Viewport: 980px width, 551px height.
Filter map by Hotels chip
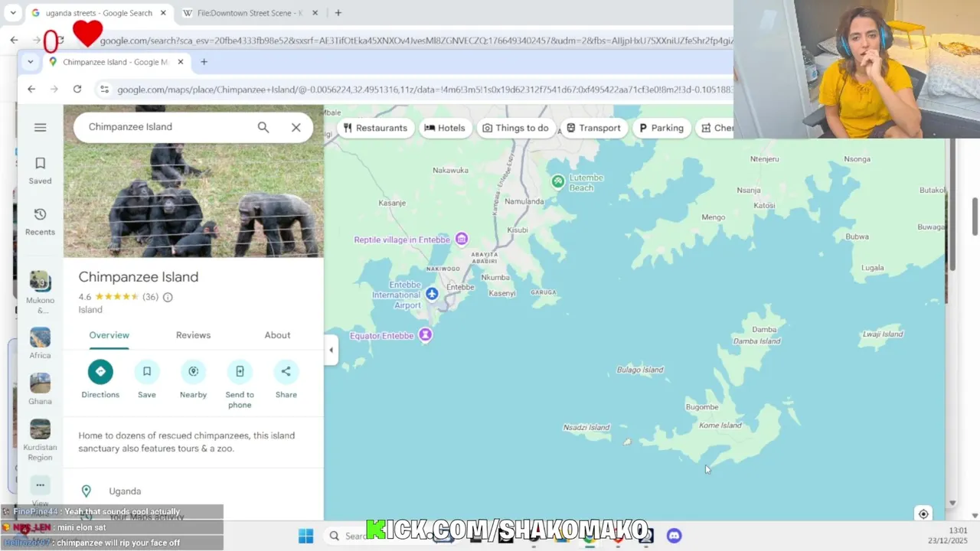[x=444, y=128]
